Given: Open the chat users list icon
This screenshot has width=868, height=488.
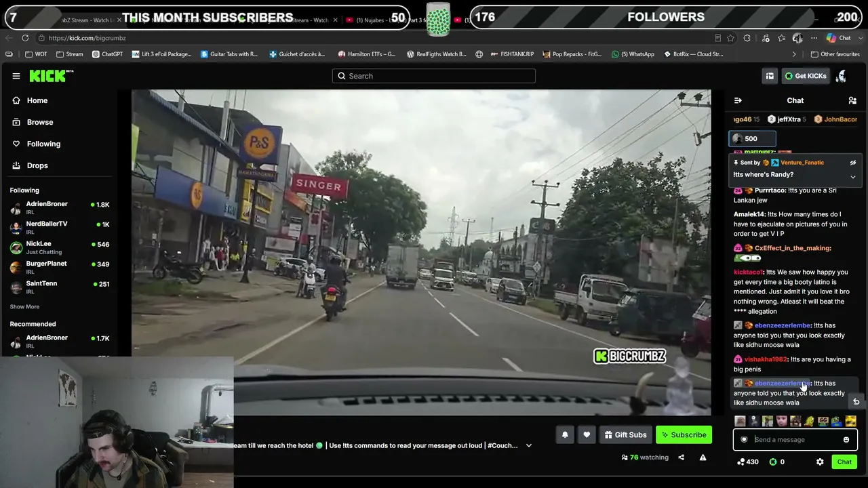Looking at the screenshot, I should pos(852,100).
